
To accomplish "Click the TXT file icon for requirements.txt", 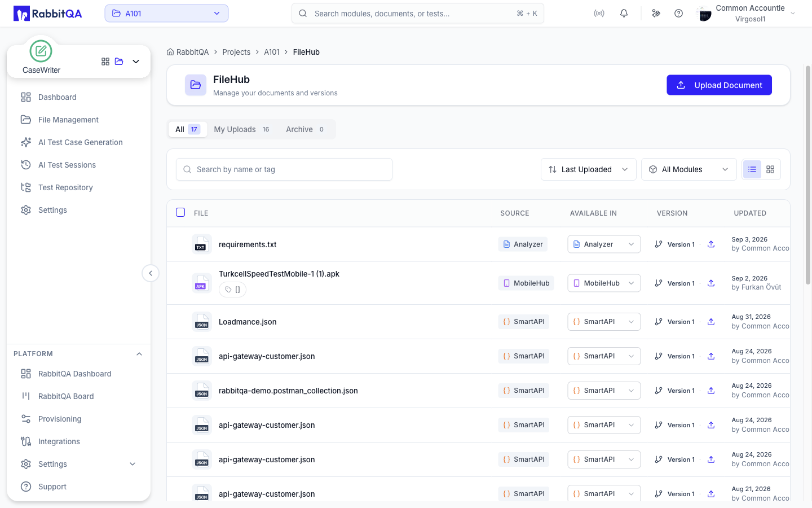I will pyautogui.click(x=201, y=244).
